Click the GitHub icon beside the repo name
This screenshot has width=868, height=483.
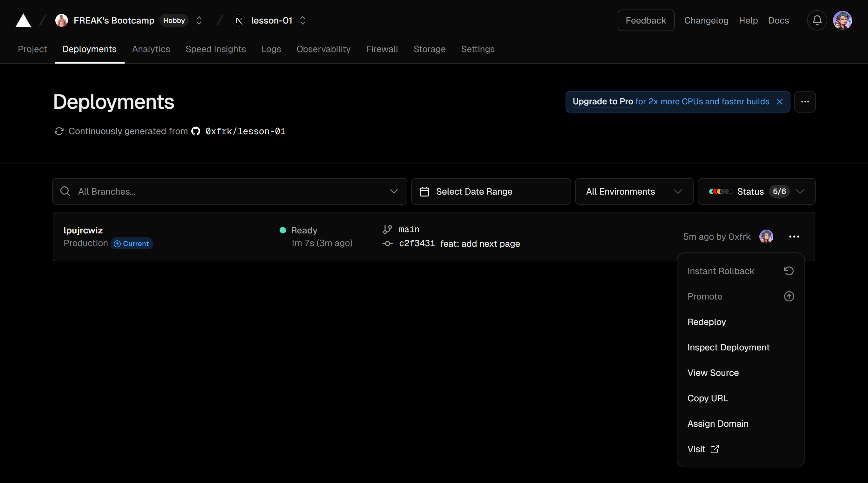click(196, 131)
